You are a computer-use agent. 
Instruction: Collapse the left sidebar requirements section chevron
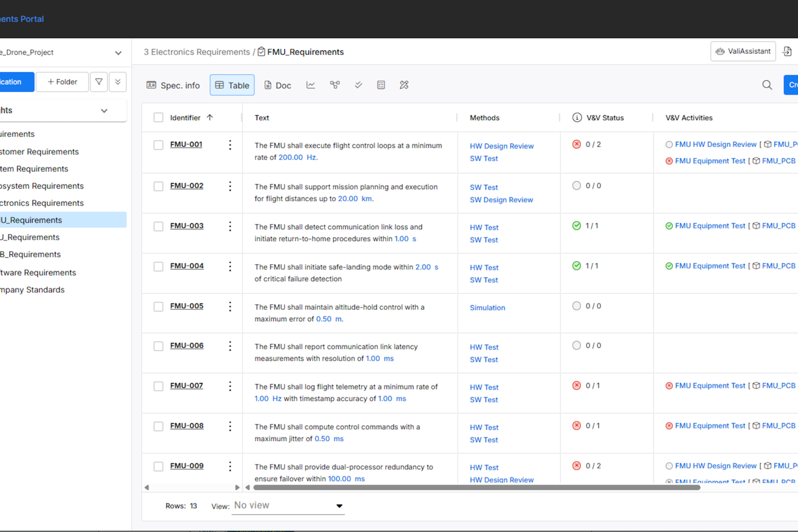[104, 110]
